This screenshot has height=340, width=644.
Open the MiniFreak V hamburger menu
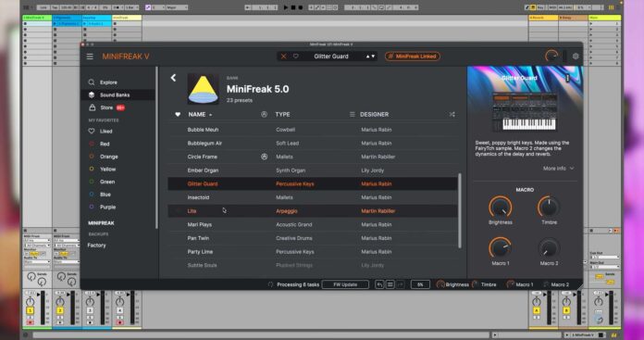90,57
